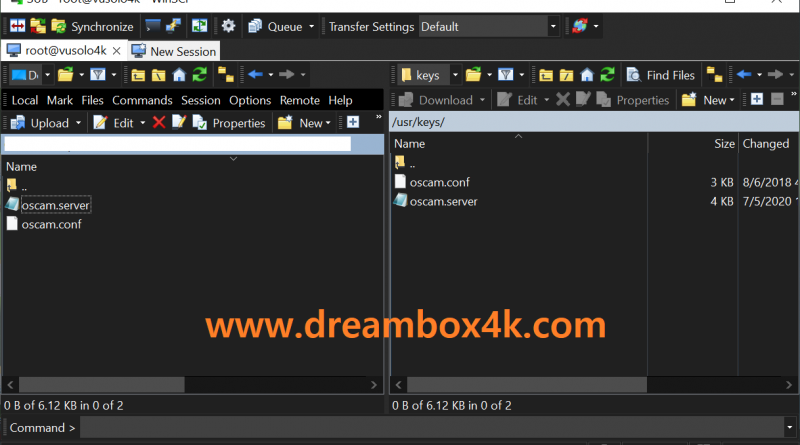This screenshot has width=800, height=445.
Task: Toggle the remote directory tree icon
Action: tap(714, 75)
